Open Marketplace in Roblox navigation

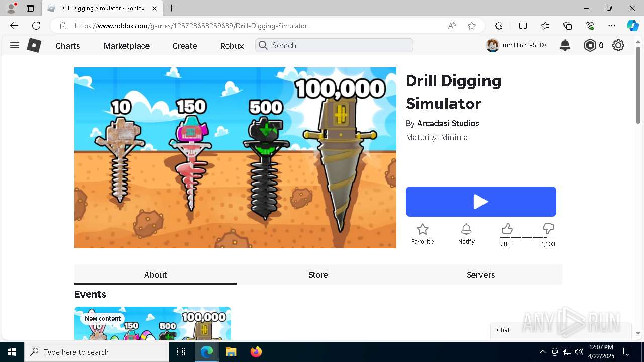127,46
